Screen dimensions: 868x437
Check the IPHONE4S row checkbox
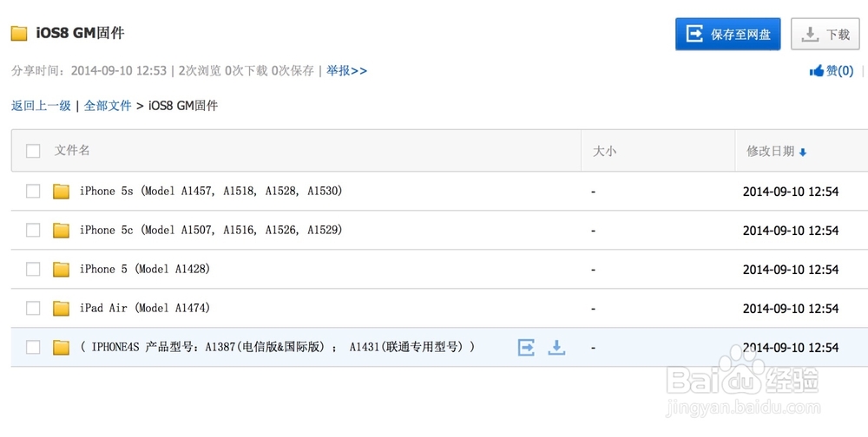33,347
